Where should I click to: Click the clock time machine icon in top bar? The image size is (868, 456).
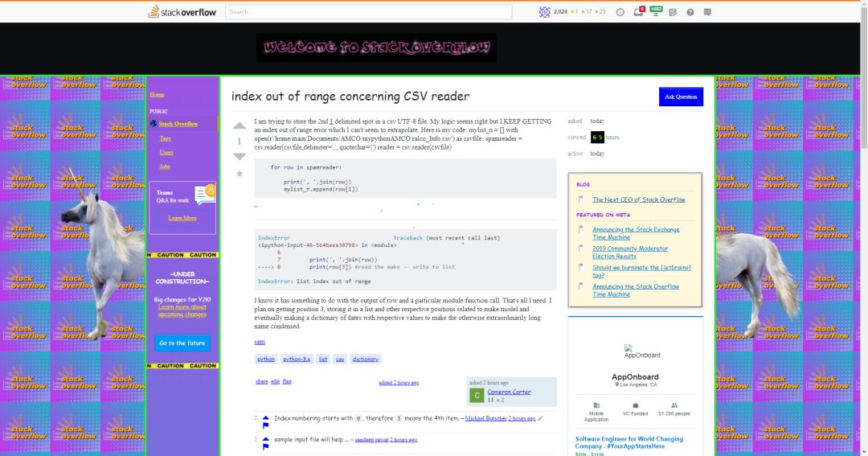tap(620, 12)
